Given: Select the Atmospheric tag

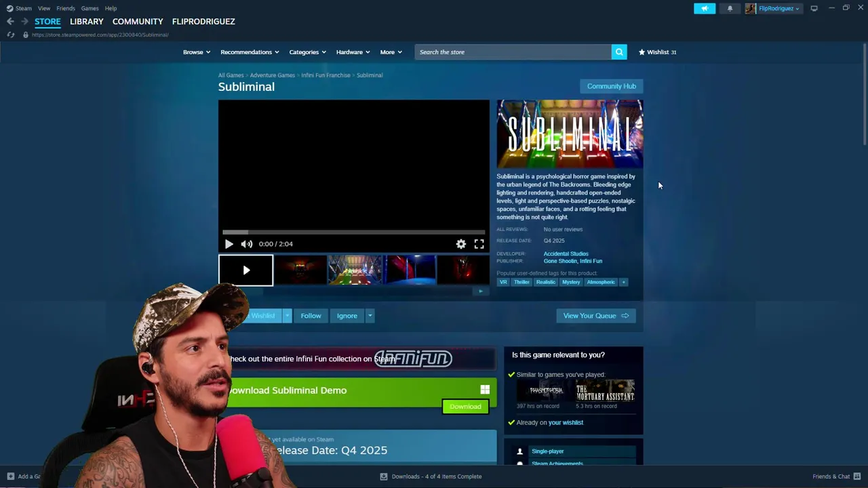Looking at the screenshot, I should tap(601, 282).
